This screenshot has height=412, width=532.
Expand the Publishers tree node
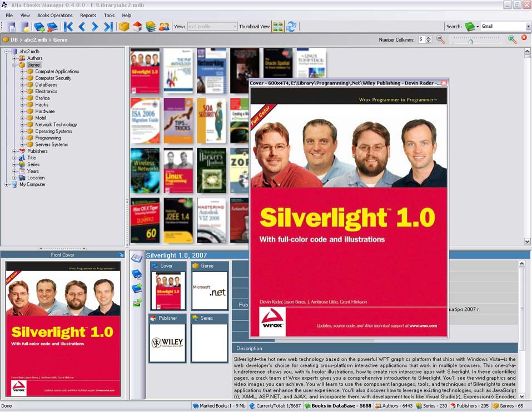pyautogui.click(x=14, y=151)
